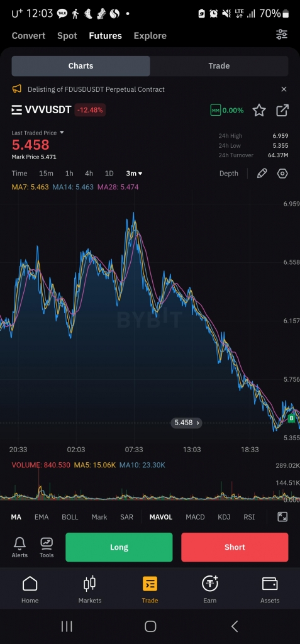Switch to the Trade tab at top
Image resolution: width=300 pixels, height=644 pixels.
click(219, 65)
